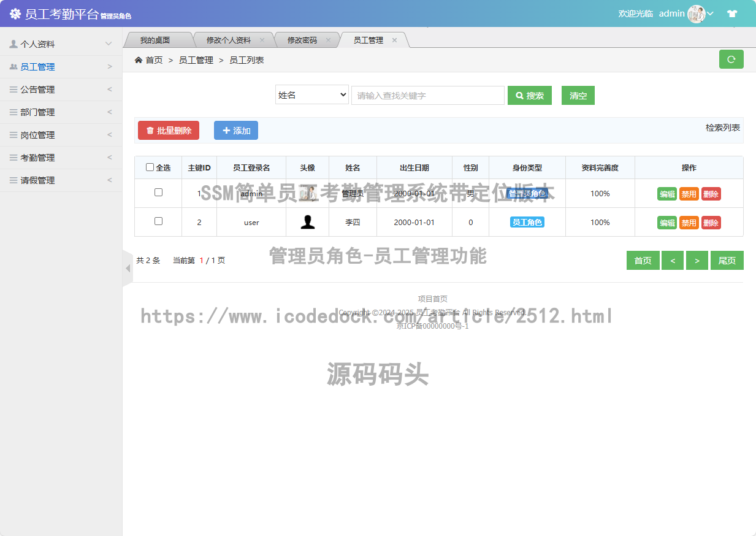This screenshot has height=536, width=756.
Task: Select the 员工管理 tab
Action: pyautogui.click(x=368, y=40)
